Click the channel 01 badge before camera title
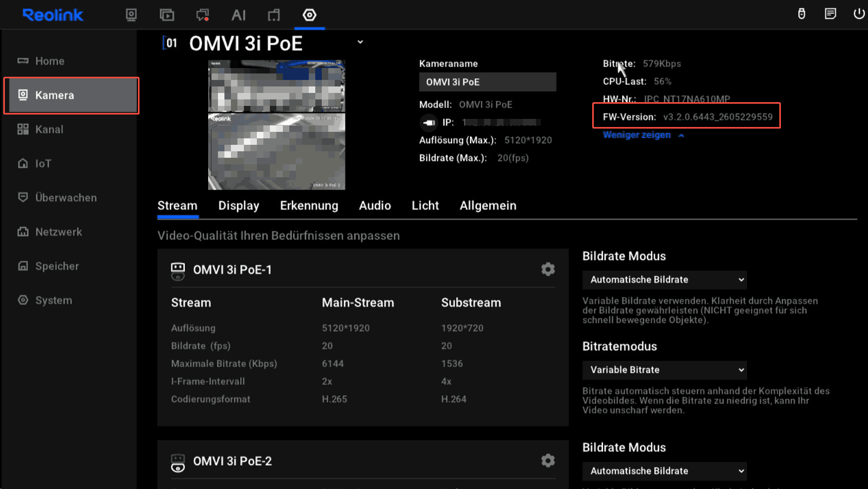Viewport: 868px width, 489px height. click(x=170, y=43)
